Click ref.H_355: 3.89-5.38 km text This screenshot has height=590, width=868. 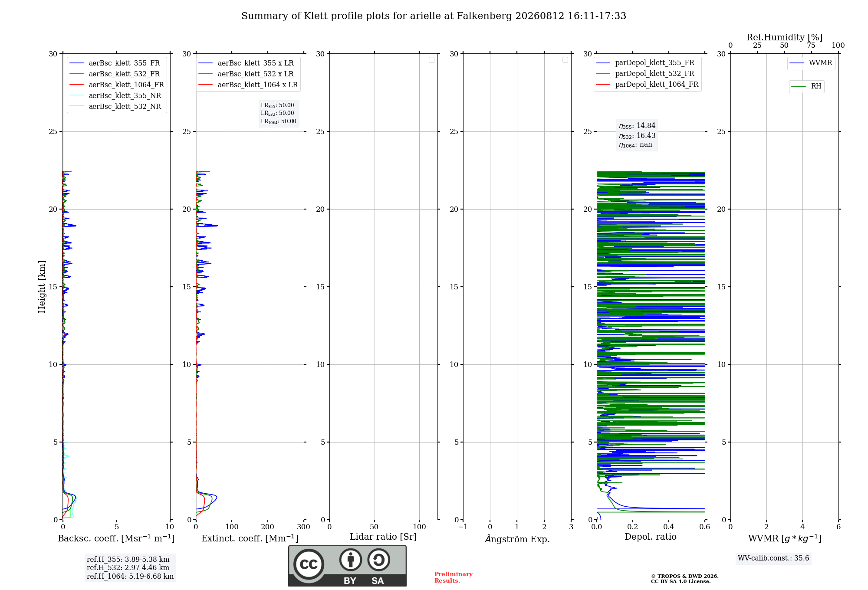tap(128, 560)
